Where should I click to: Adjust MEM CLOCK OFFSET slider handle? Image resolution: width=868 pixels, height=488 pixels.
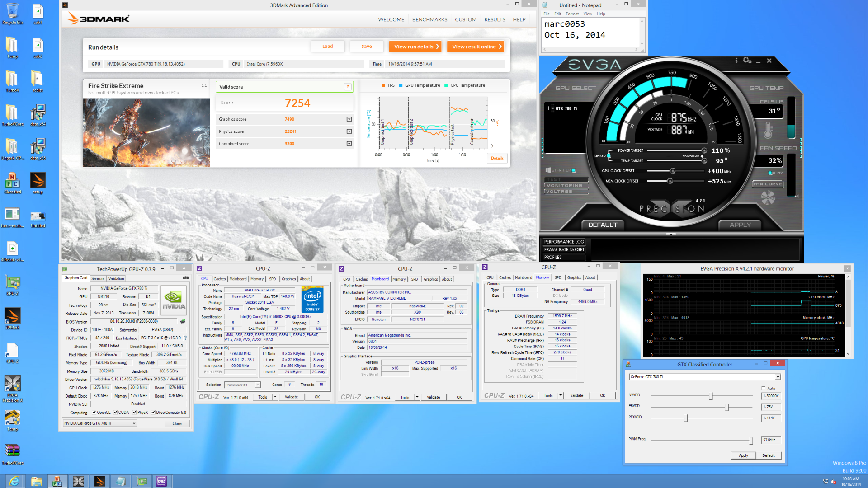[x=670, y=181]
